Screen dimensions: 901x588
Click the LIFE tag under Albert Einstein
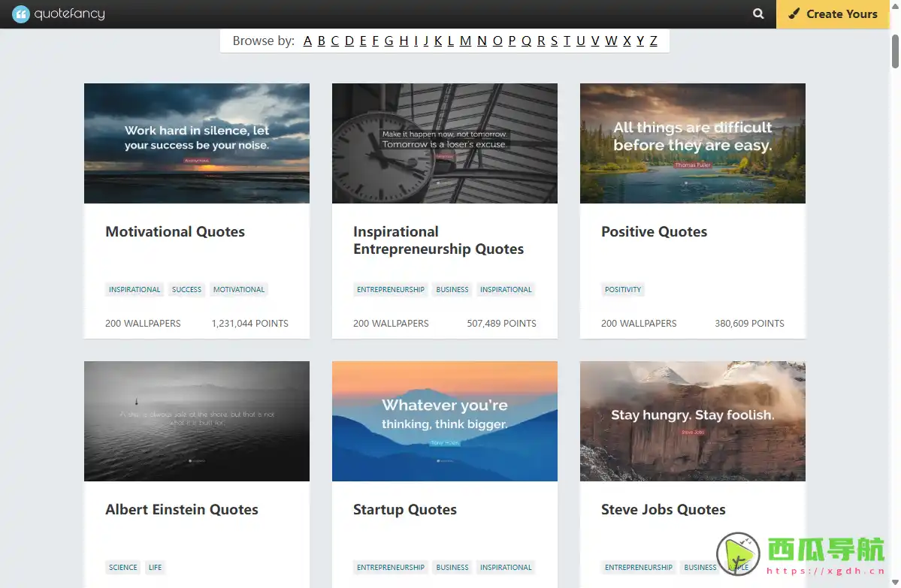pyautogui.click(x=155, y=568)
